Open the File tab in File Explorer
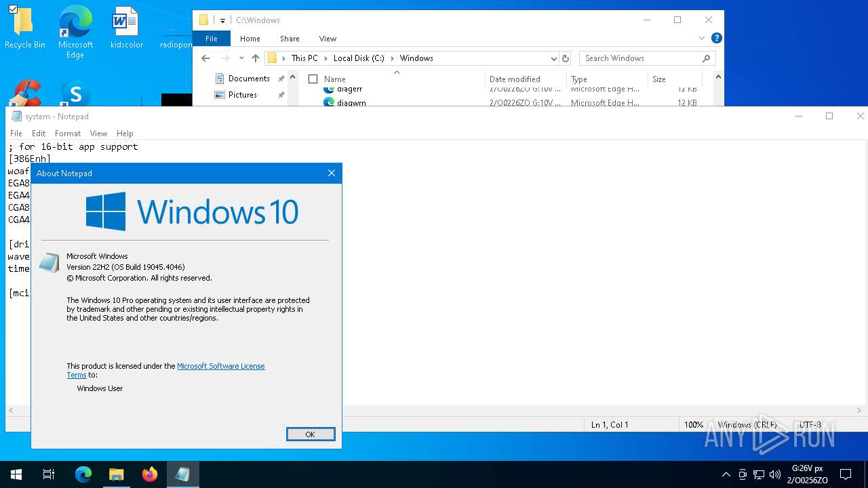The image size is (868, 488). (x=212, y=39)
